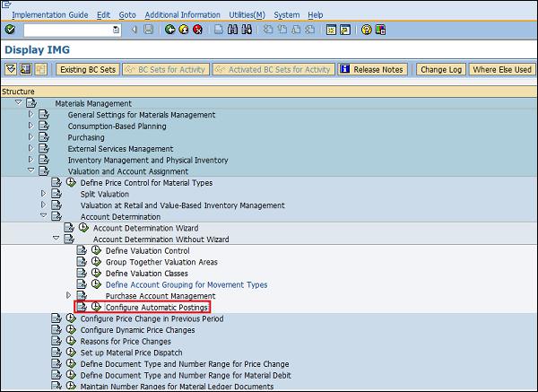Click the Change Log button
The width and height of the screenshot is (538, 392).
coord(440,69)
